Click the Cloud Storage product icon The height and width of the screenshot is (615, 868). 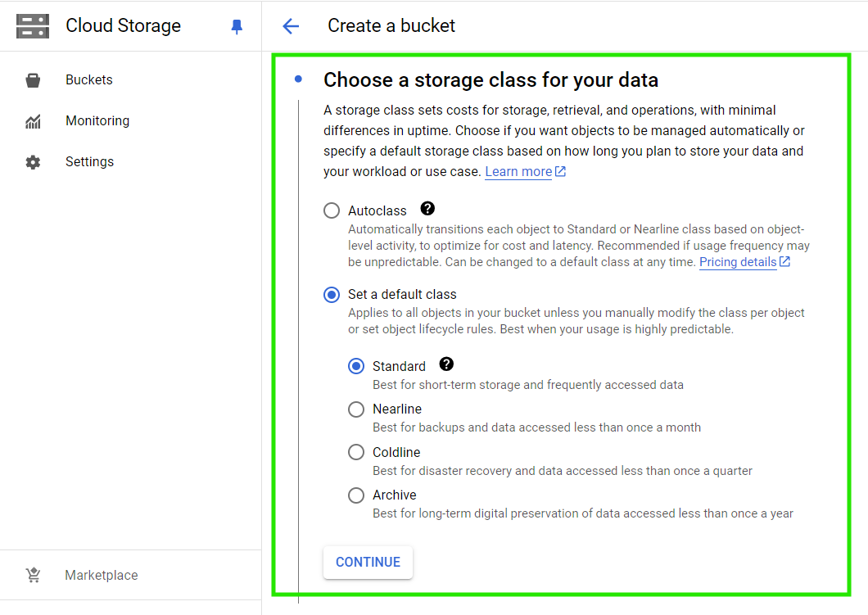(33, 26)
